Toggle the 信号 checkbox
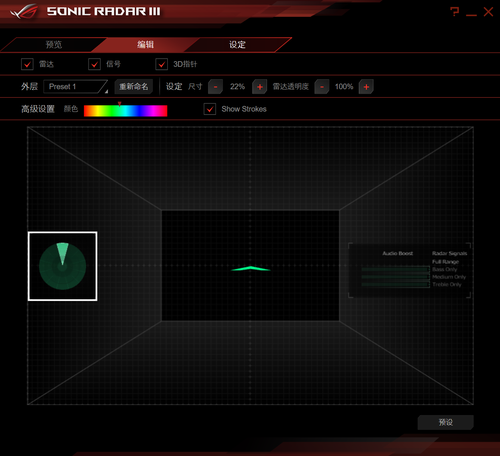500x456 pixels. click(x=94, y=64)
